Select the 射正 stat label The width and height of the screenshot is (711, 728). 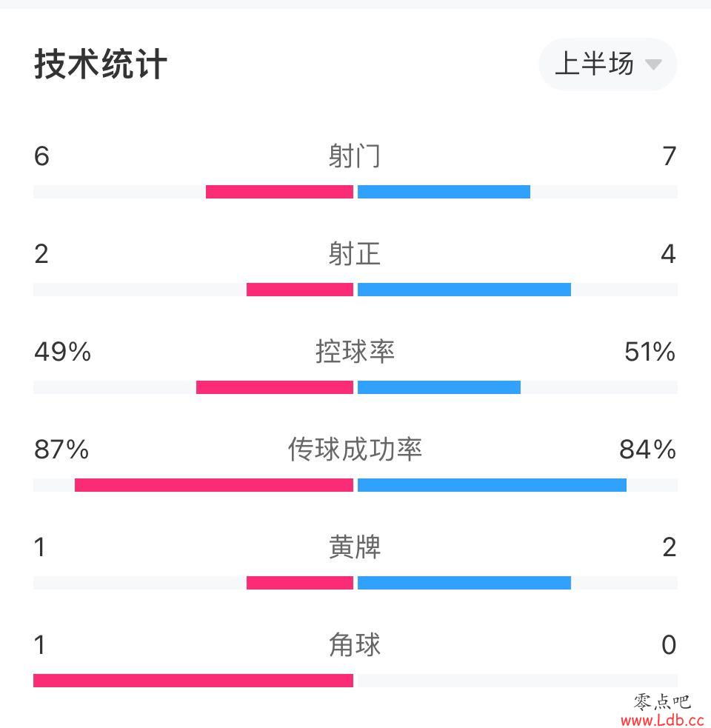pos(355,253)
